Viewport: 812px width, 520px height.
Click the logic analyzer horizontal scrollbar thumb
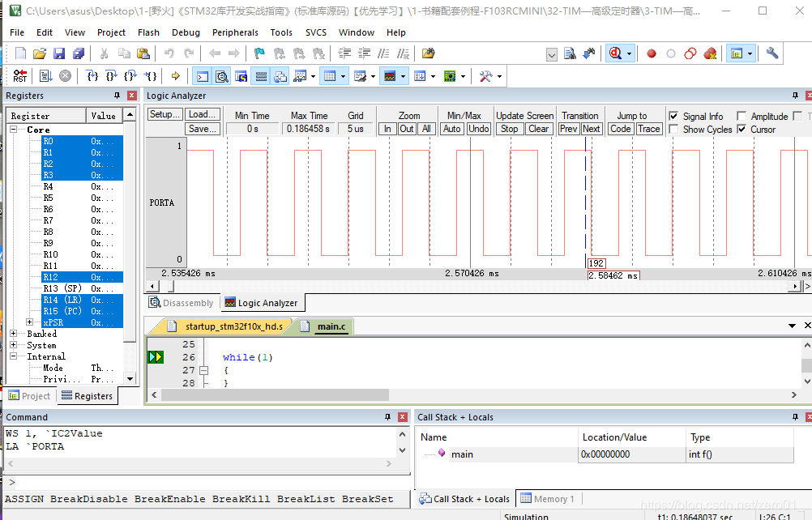pyautogui.click(x=171, y=286)
